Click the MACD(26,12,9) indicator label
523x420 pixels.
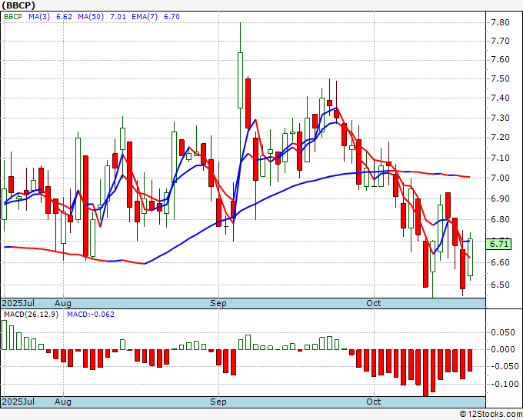coord(31,315)
